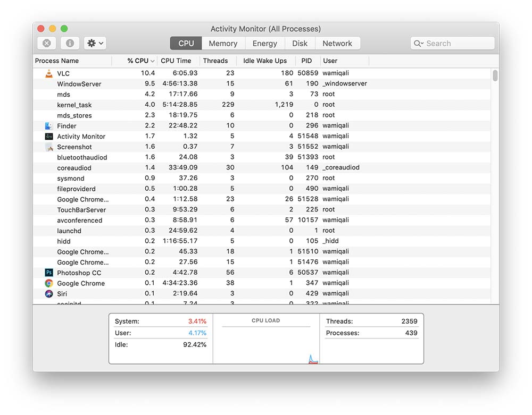
Task: Select the hidd process row
Action: (262, 242)
